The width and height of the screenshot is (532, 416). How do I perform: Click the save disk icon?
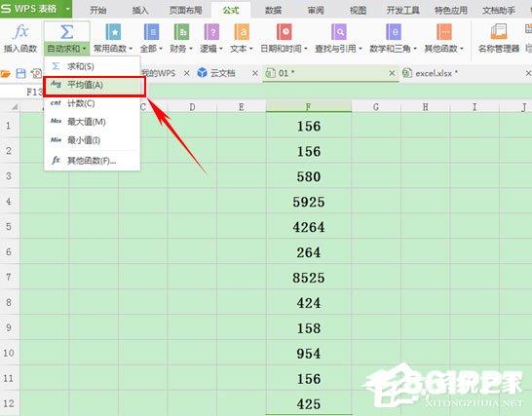pos(21,73)
